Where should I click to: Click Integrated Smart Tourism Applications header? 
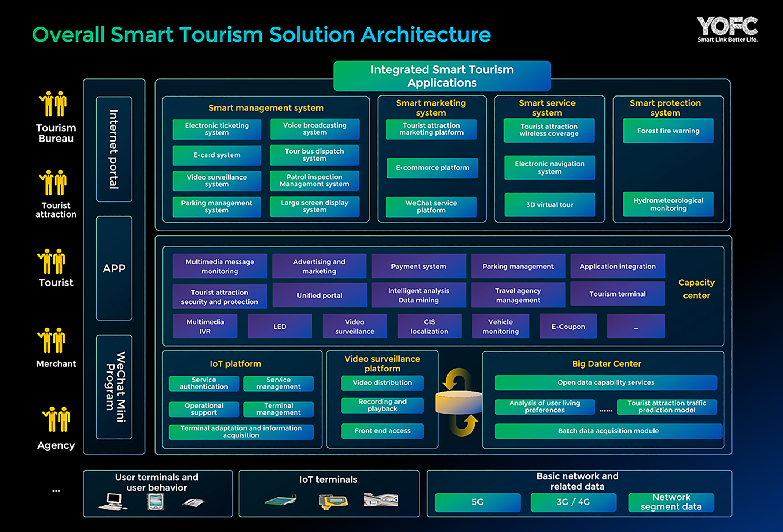(442, 76)
